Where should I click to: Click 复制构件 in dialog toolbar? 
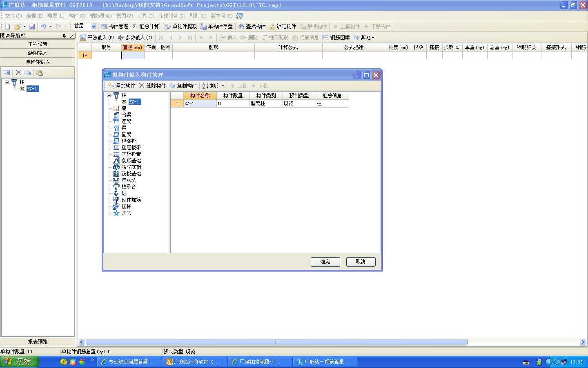point(183,86)
